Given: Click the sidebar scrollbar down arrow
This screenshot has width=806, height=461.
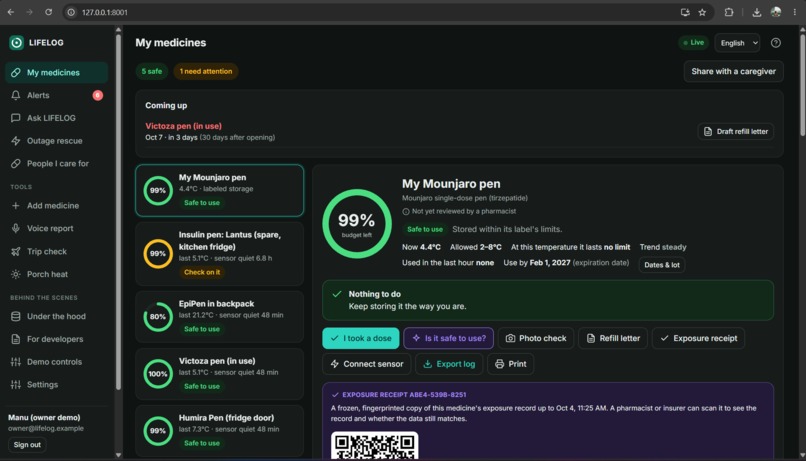Looking at the screenshot, I should pyautogui.click(x=118, y=455).
